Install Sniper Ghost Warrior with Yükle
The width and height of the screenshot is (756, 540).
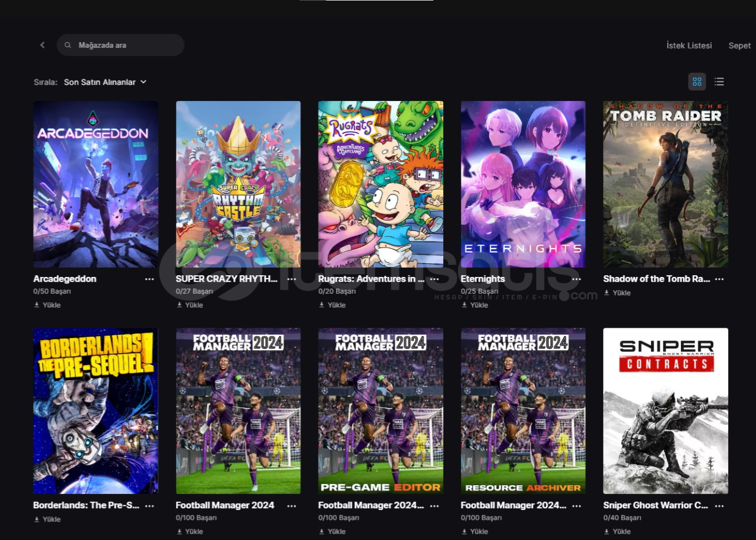click(x=617, y=531)
